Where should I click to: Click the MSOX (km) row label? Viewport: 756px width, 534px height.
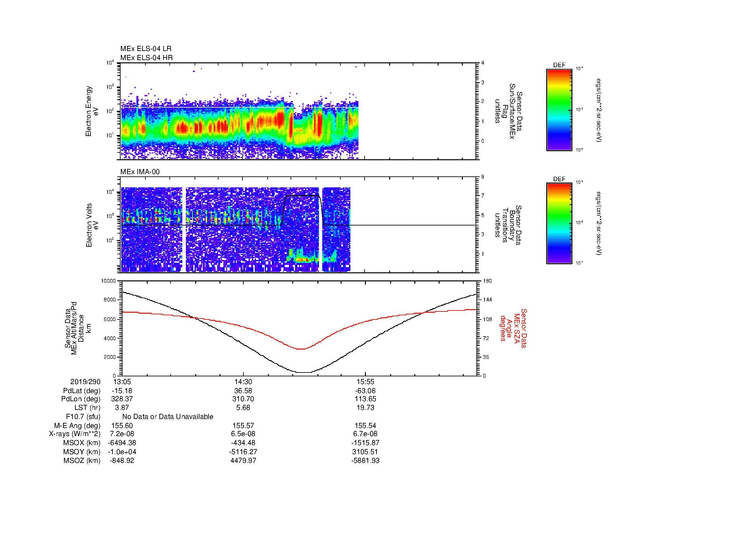tap(82, 443)
